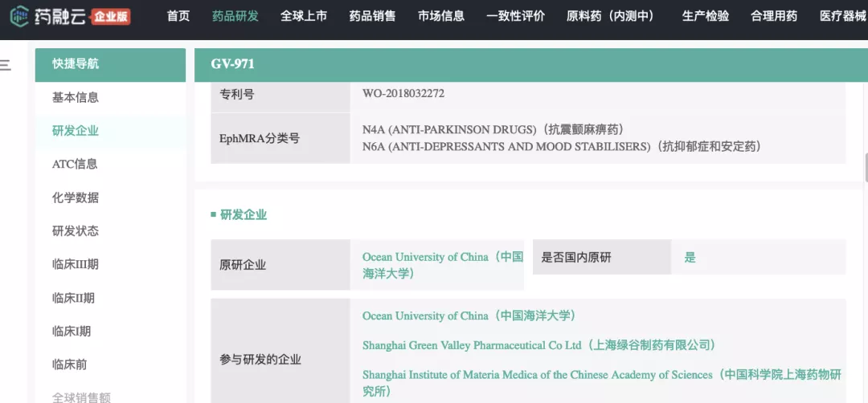
Task: Open the 一致性评价 menu
Action: coord(515,16)
